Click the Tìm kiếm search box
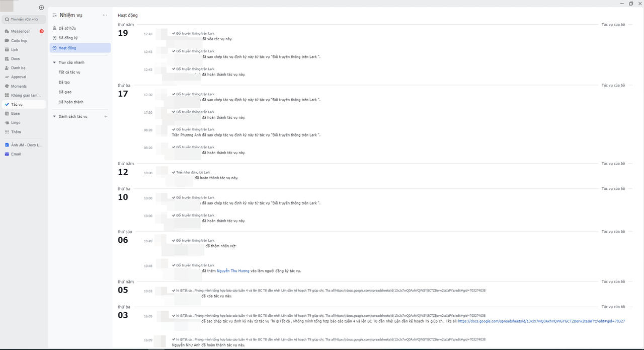This screenshot has height=350, width=644. (24, 19)
